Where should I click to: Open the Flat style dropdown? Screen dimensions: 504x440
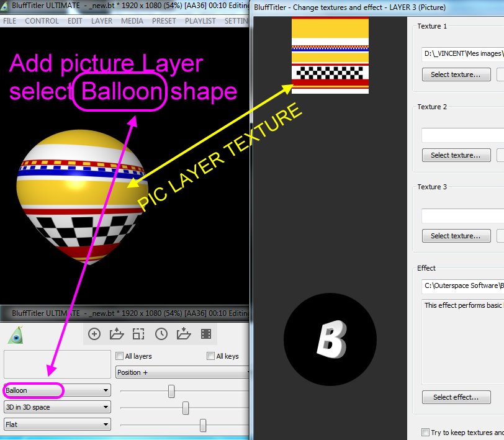pyautogui.click(x=57, y=425)
